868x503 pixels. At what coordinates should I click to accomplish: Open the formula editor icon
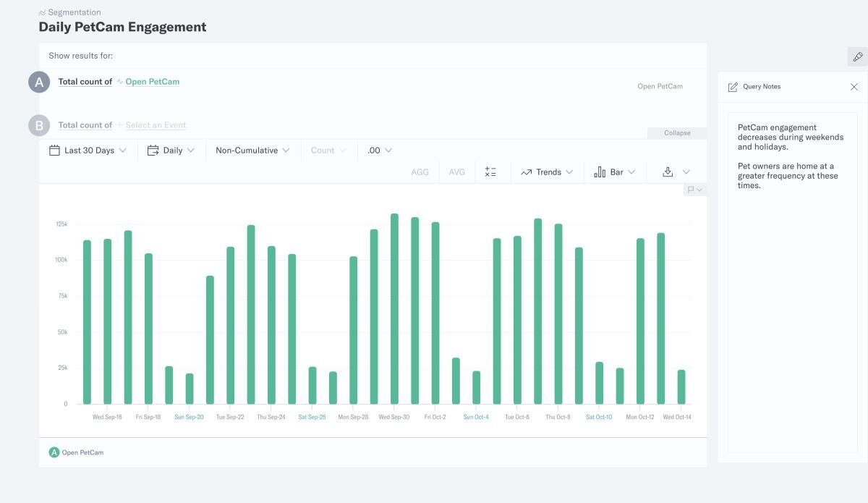tap(492, 172)
